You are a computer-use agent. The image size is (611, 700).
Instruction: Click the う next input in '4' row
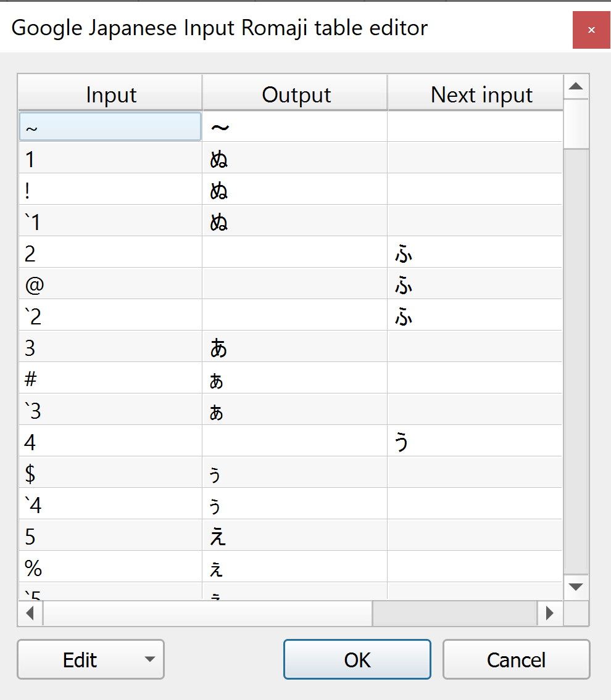475,441
